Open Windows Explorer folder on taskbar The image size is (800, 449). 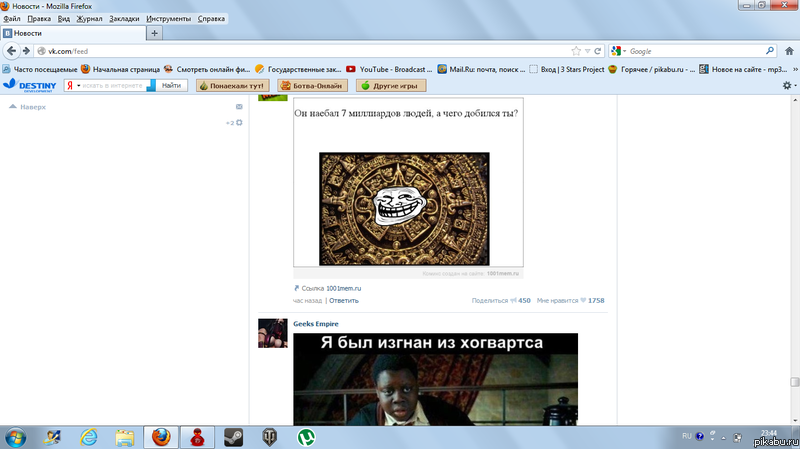(124, 438)
